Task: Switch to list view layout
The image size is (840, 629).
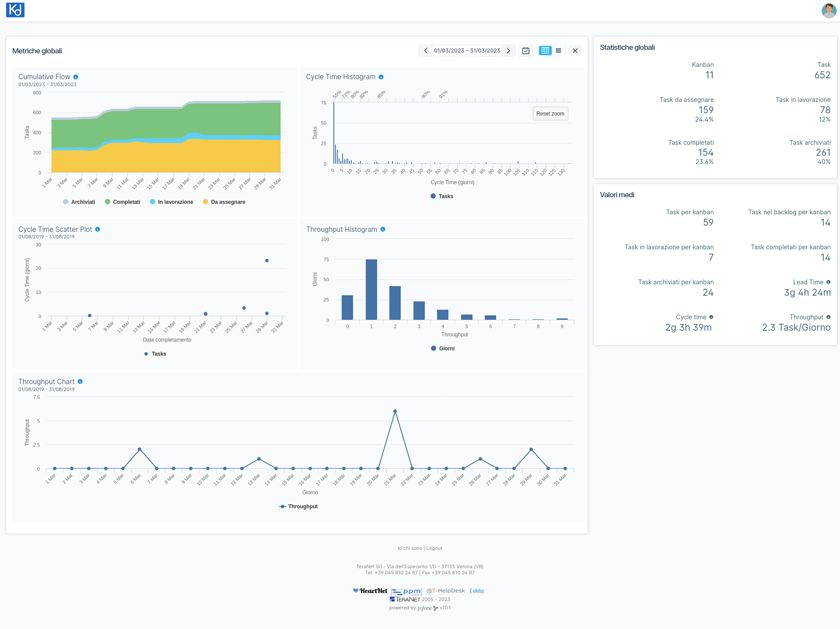Action: [558, 51]
